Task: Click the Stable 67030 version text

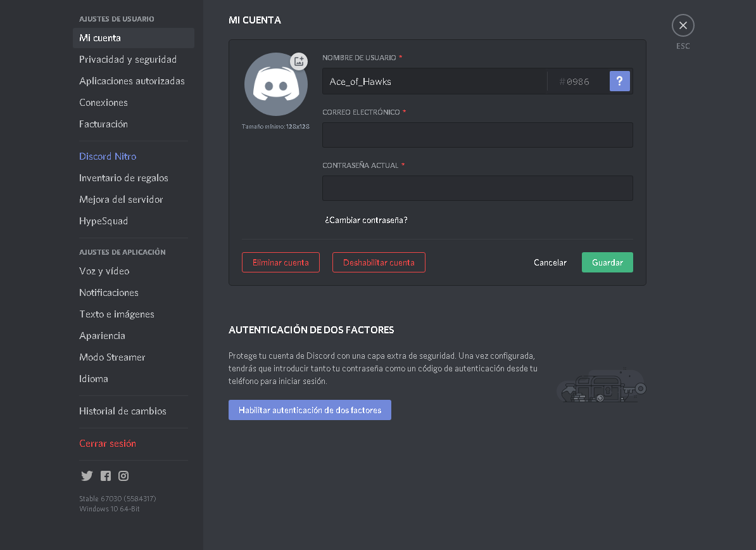Action: coord(118,499)
